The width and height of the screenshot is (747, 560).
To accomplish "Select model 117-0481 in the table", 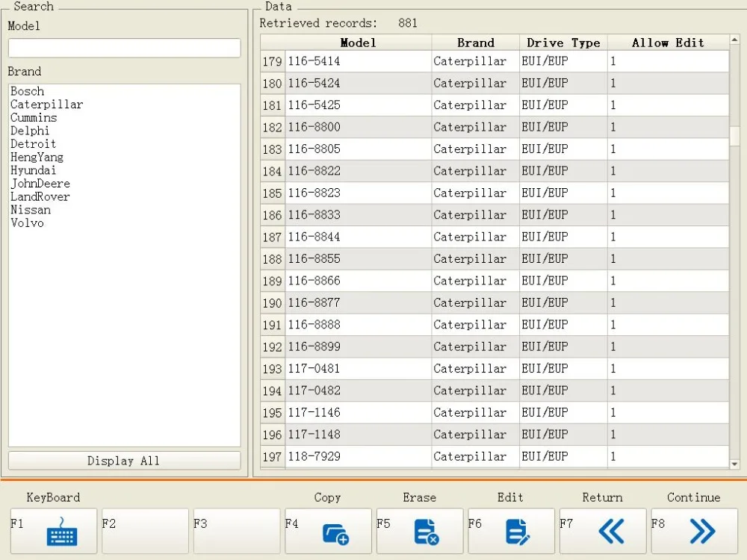I will pos(359,369).
